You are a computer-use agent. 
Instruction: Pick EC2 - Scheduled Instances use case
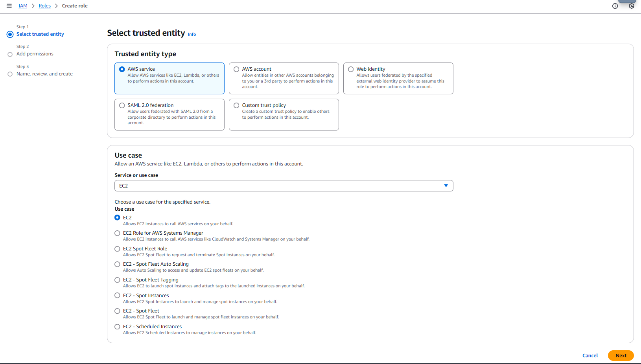(117, 327)
